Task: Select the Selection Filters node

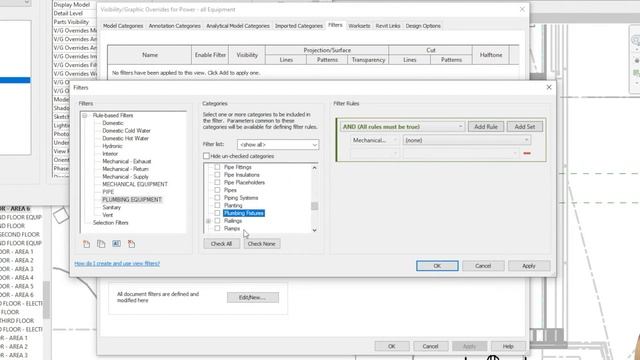Action: pos(111,223)
